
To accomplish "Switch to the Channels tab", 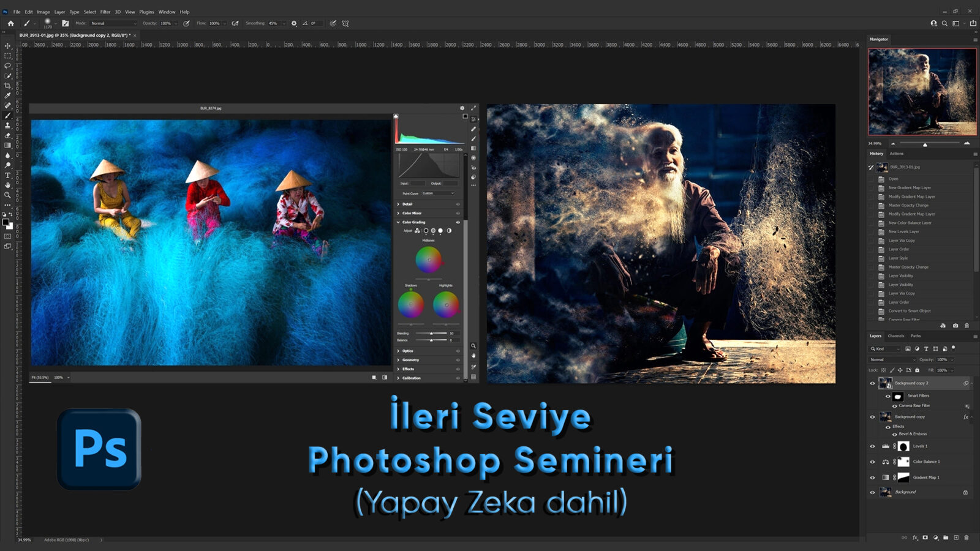I will pos(895,336).
